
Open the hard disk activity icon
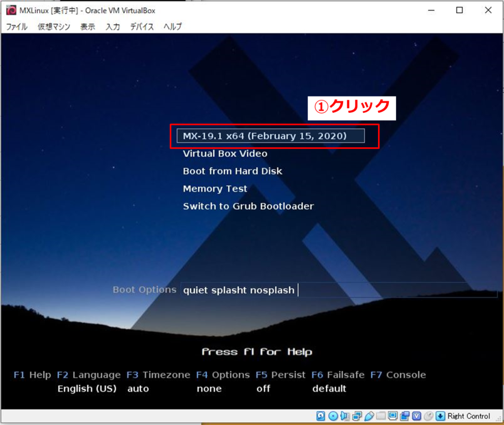pos(320,416)
